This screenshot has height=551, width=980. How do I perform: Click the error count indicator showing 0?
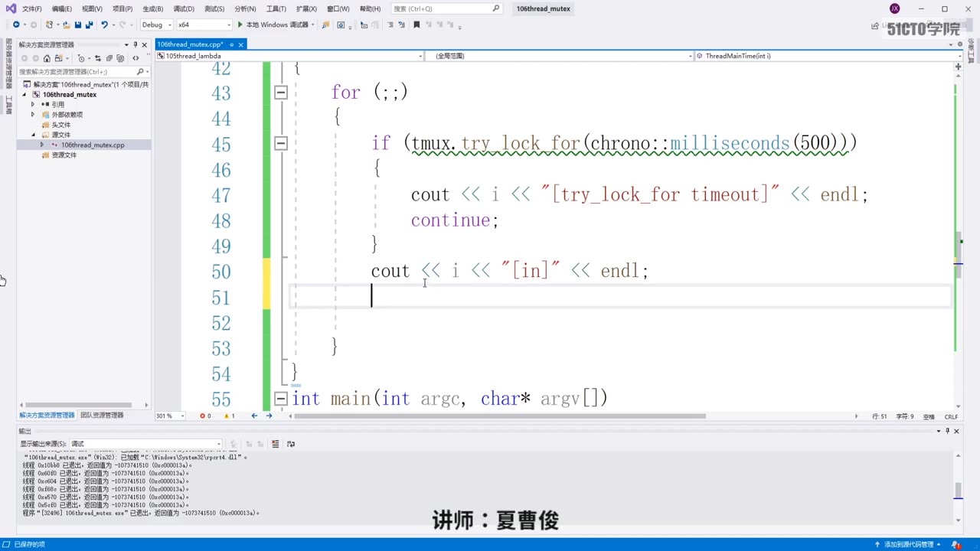click(205, 416)
